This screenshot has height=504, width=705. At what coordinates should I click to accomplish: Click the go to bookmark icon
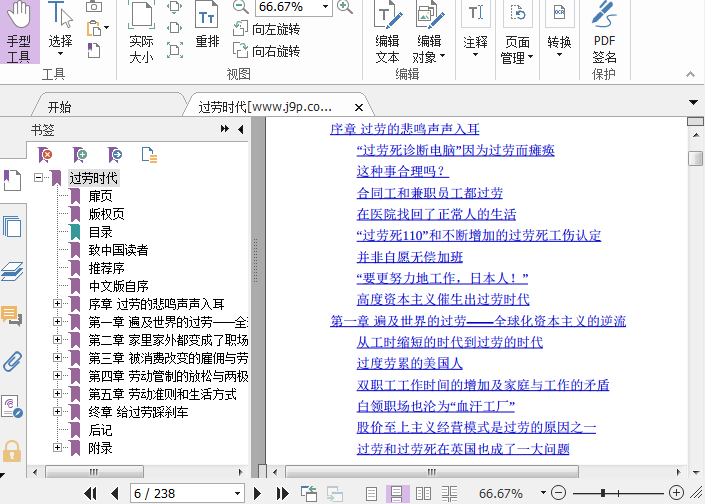(x=115, y=155)
